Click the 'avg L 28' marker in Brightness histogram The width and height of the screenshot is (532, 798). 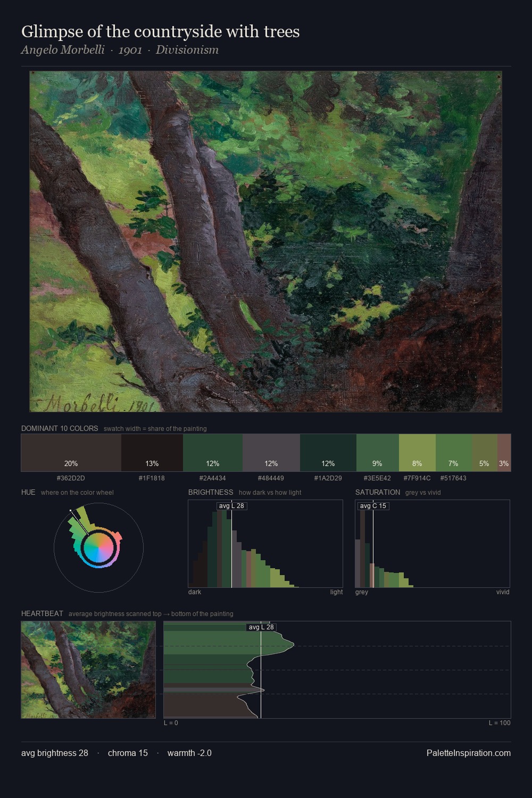[231, 505]
